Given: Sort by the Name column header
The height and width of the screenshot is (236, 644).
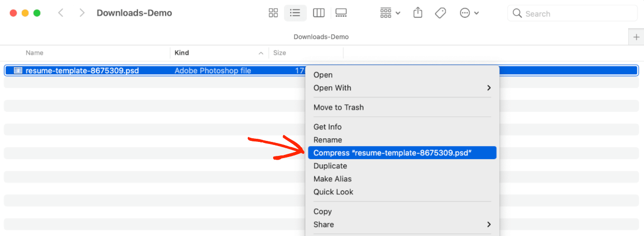Looking at the screenshot, I should click(x=35, y=53).
